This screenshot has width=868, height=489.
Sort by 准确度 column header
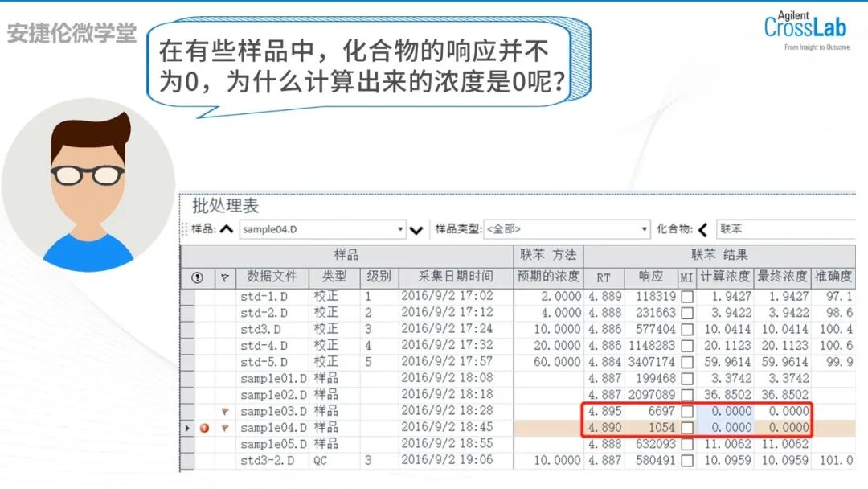[x=833, y=277]
